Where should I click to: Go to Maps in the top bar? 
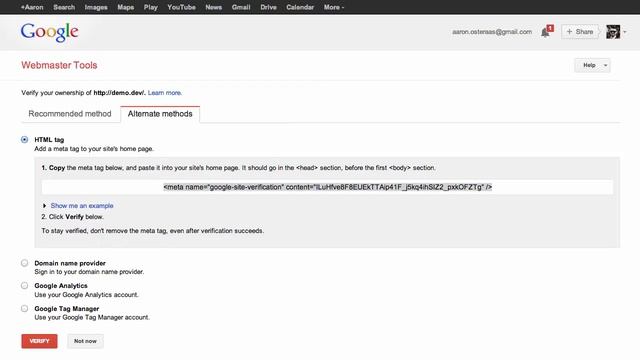126,7
